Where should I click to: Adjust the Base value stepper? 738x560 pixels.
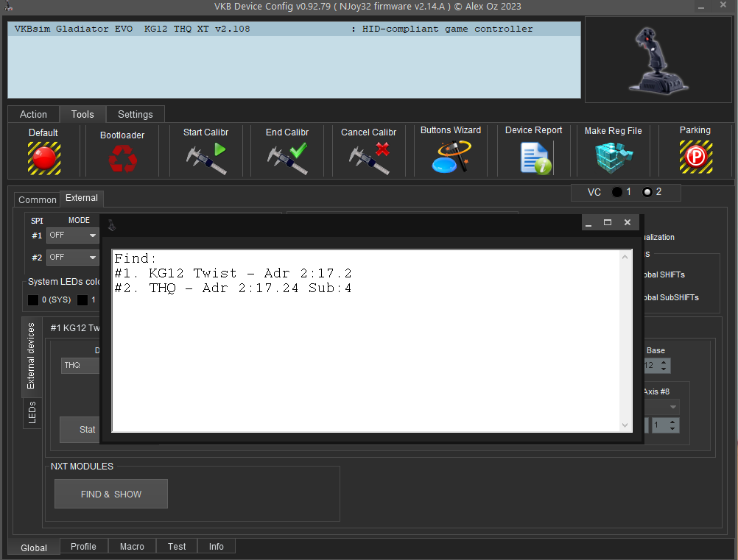click(x=664, y=365)
